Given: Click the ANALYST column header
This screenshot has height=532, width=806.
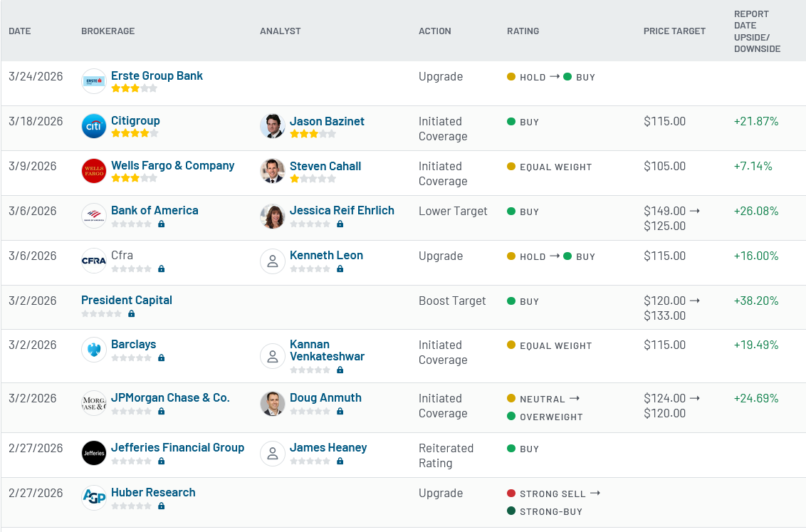Looking at the screenshot, I should coord(280,31).
